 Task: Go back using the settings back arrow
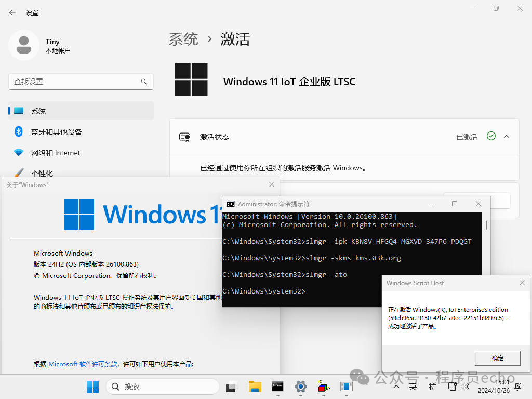coord(12,12)
